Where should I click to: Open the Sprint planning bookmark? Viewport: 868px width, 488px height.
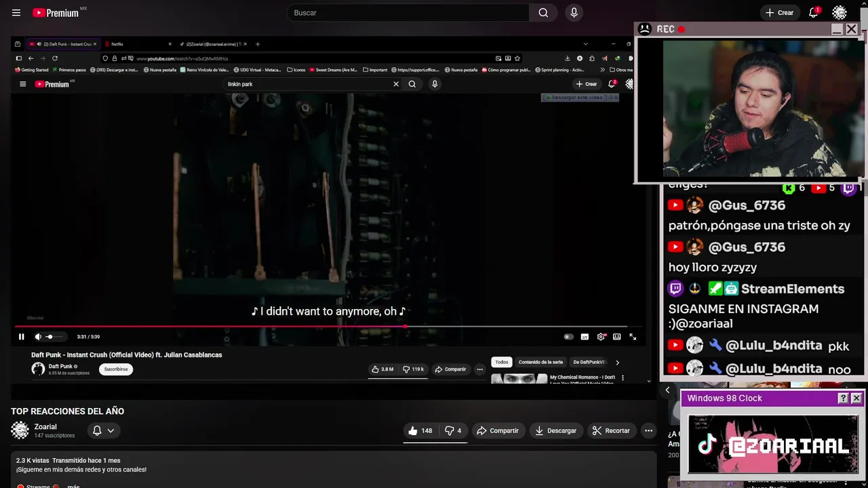click(559, 70)
